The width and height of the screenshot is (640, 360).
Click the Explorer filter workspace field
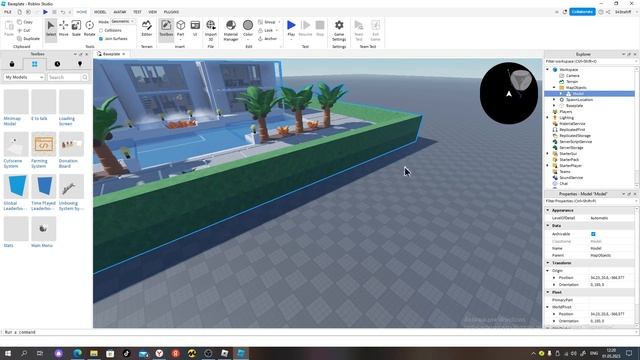(x=590, y=62)
